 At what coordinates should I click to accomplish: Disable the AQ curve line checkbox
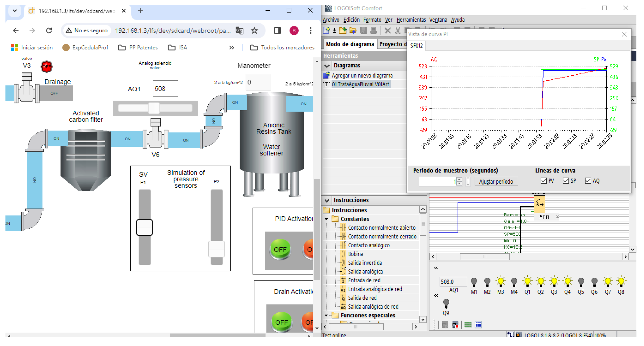(x=588, y=181)
